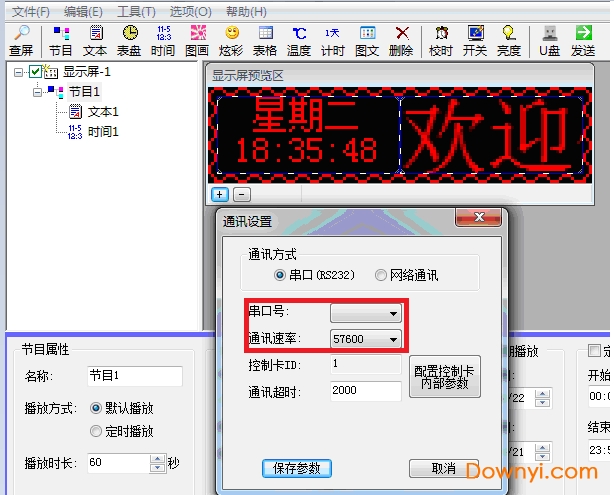Image resolution: width=614 pixels, height=495 pixels.
Task: Click the 播放时长 field showing 60
Action: 119,463
